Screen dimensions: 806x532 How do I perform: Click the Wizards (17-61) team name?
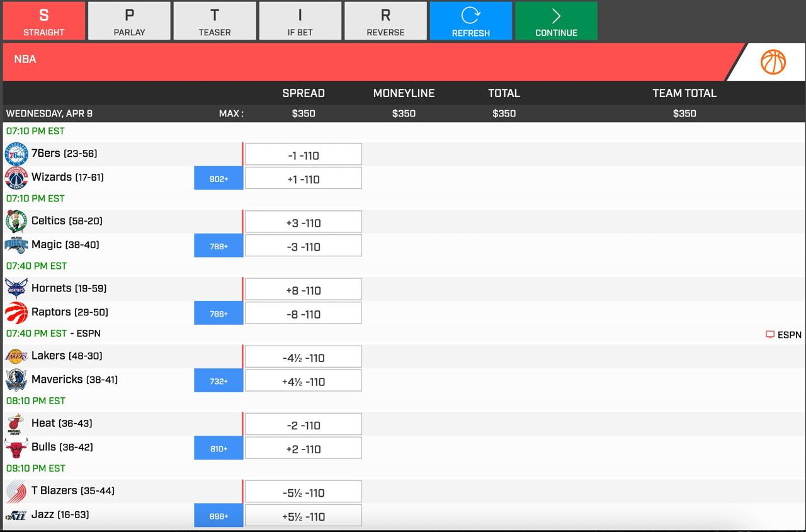click(x=67, y=177)
